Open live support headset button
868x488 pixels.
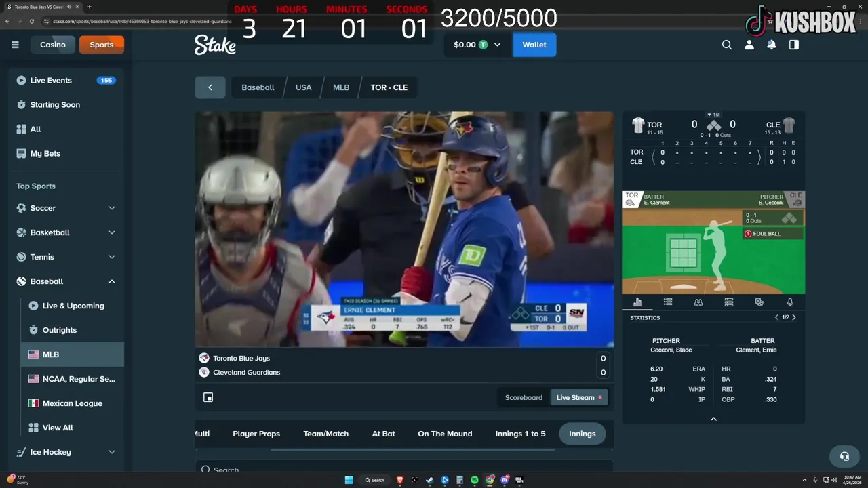tap(844, 456)
